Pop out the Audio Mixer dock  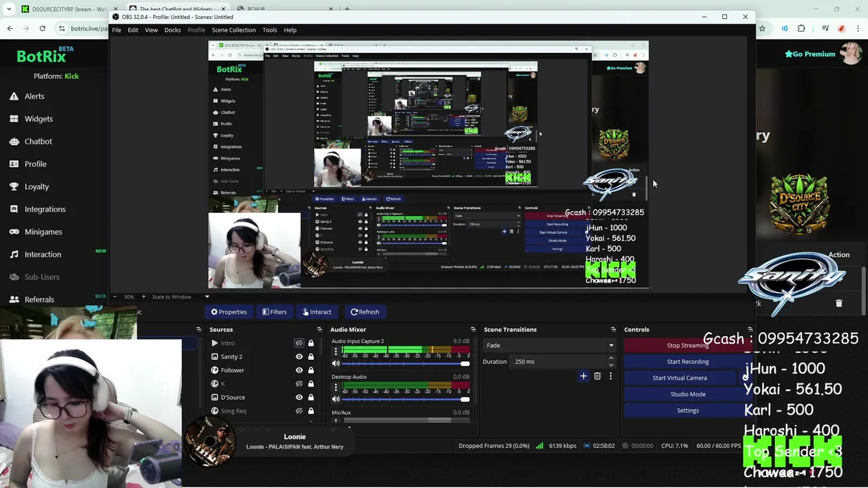tap(473, 329)
